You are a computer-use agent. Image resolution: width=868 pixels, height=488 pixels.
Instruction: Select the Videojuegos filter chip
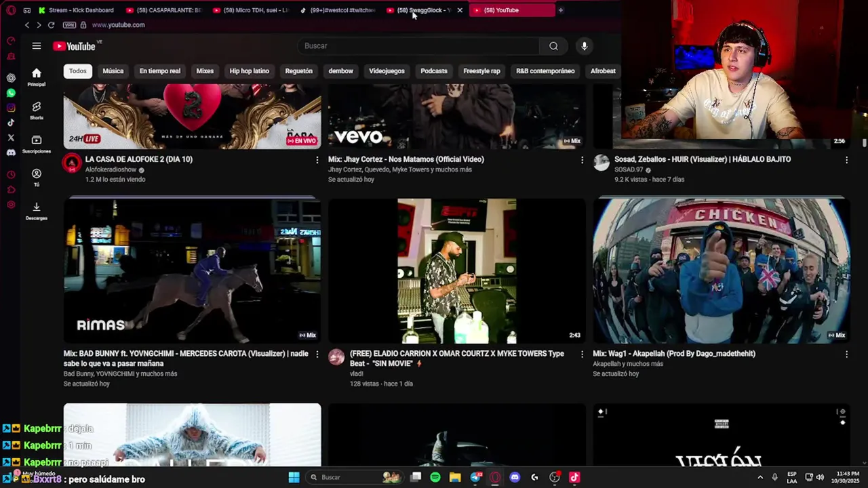coord(387,71)
